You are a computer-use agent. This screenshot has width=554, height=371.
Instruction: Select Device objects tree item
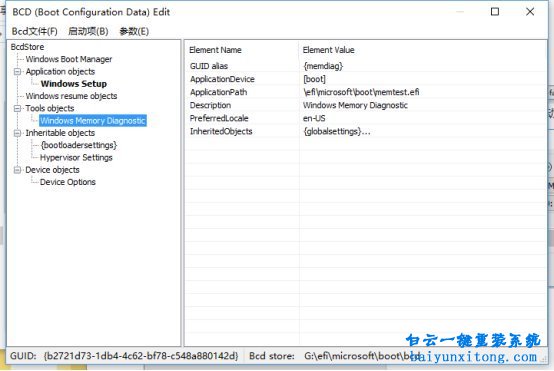pyautogui.click(x=53, y=170)
